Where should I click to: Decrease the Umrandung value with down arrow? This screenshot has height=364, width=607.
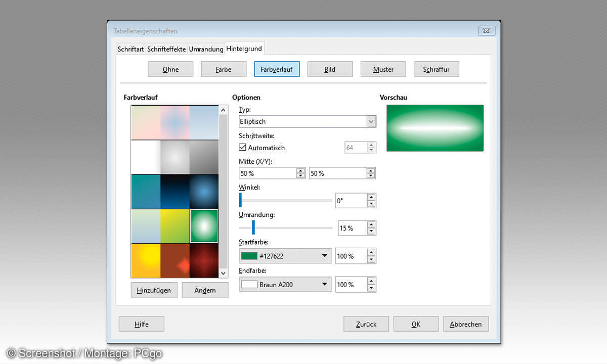coord(371,232)
